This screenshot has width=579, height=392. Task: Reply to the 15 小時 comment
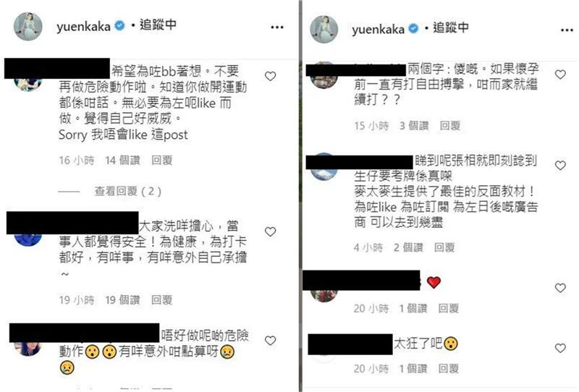coord(449,126)
